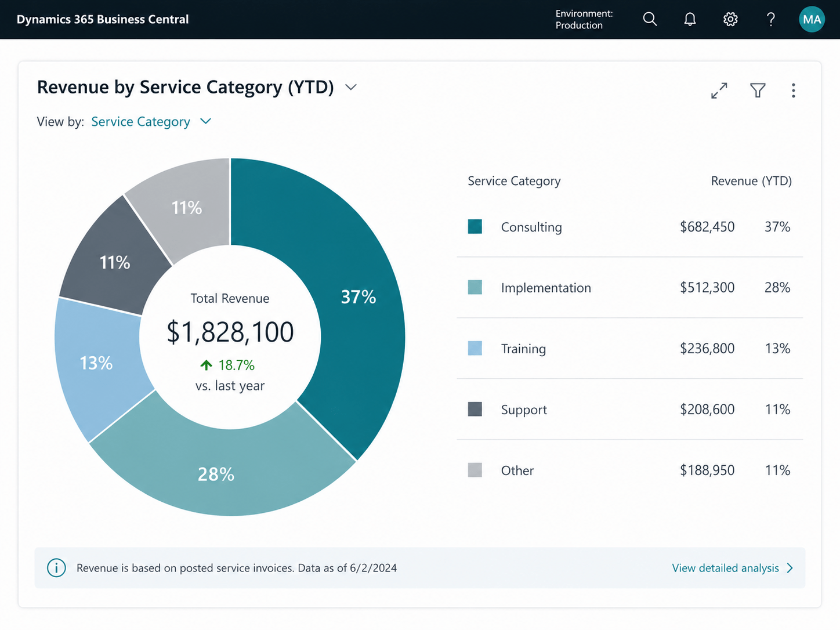Click the Implementation color swatch in legend
Viewport: 840px width, 630px height.
pyautogui.click(x=475, y=287)
